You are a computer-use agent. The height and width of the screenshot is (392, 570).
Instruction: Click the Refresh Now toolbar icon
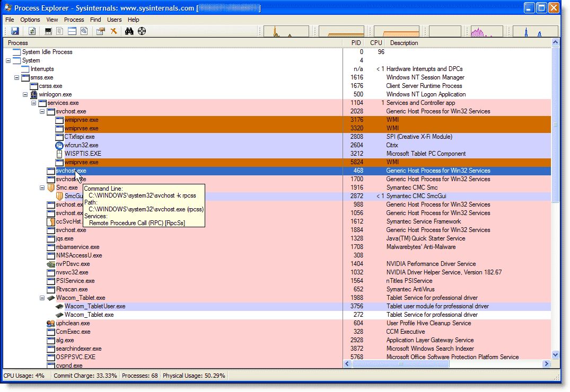click(32, 31)
